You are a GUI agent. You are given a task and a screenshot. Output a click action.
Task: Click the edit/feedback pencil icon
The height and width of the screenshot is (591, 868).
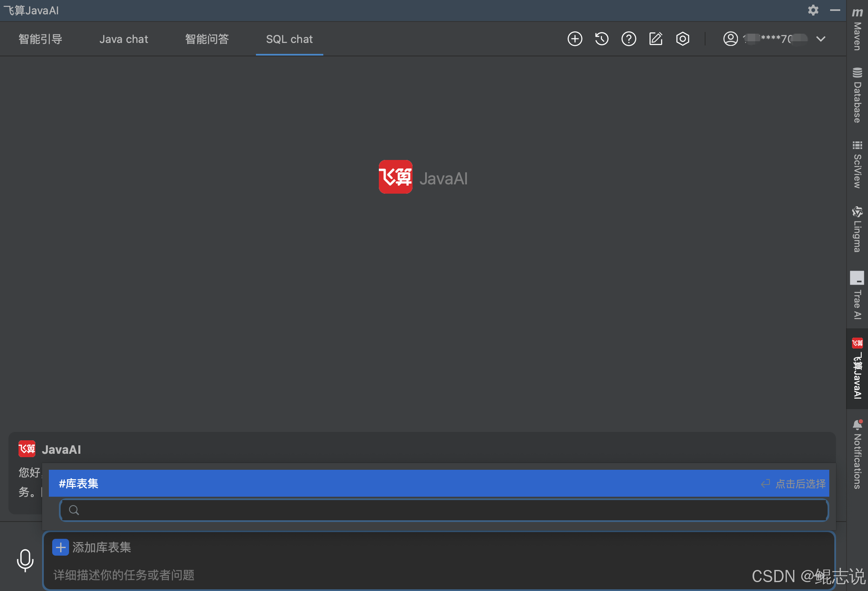655,39
